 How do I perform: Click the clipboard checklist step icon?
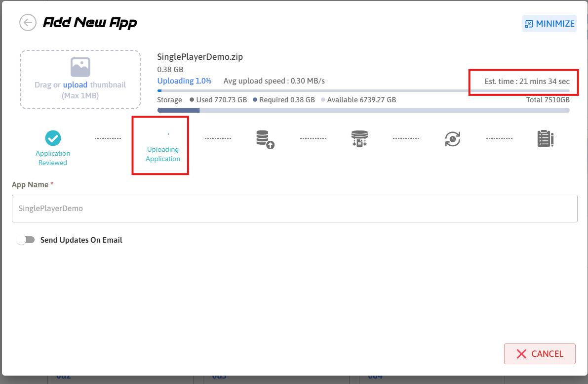(x=545, y=139)
